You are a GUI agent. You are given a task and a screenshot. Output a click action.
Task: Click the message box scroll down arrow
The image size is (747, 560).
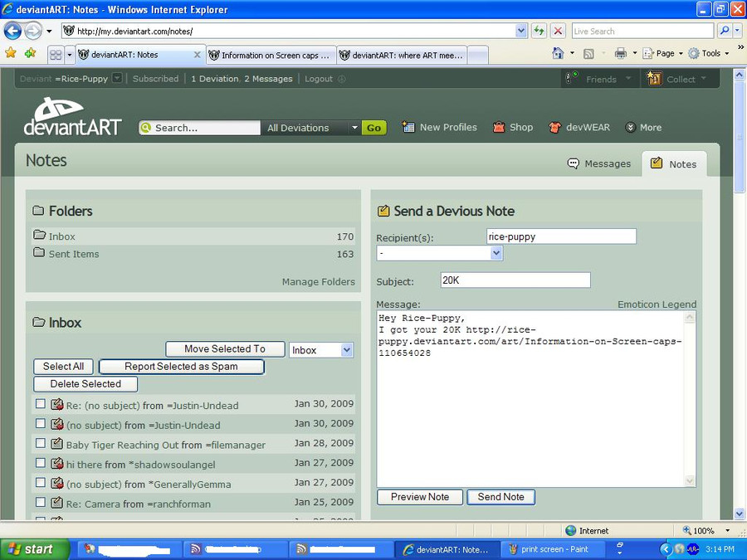coord(690,481)
